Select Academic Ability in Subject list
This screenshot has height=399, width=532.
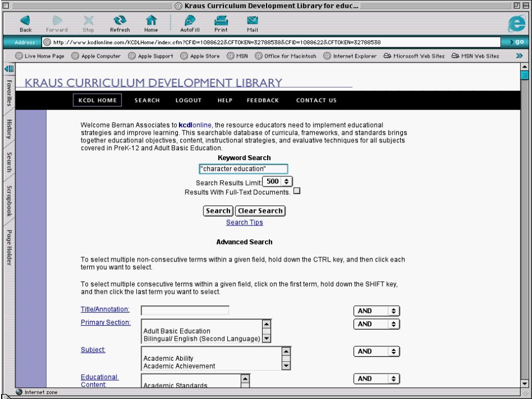[x=168, y=359]
